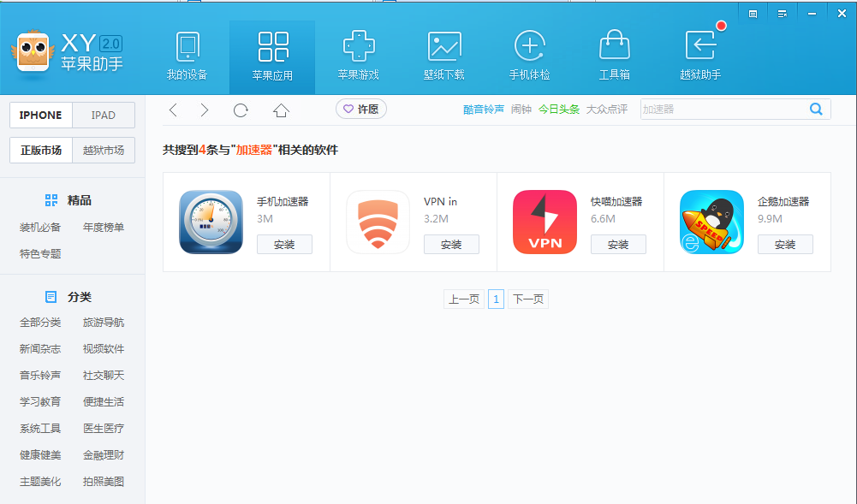This screenshot has width=857, height=504.
Task: Go back with left arrow
Action: pos(173,110)
